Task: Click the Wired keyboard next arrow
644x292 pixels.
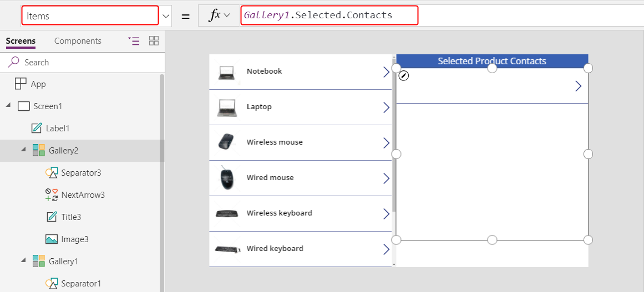Action: coord(386,249)
